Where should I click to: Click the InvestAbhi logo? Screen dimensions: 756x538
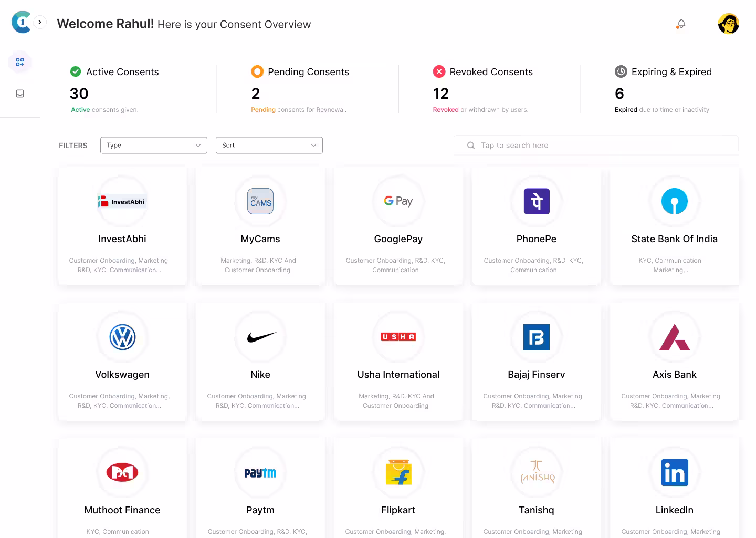(x=122, y=202)
